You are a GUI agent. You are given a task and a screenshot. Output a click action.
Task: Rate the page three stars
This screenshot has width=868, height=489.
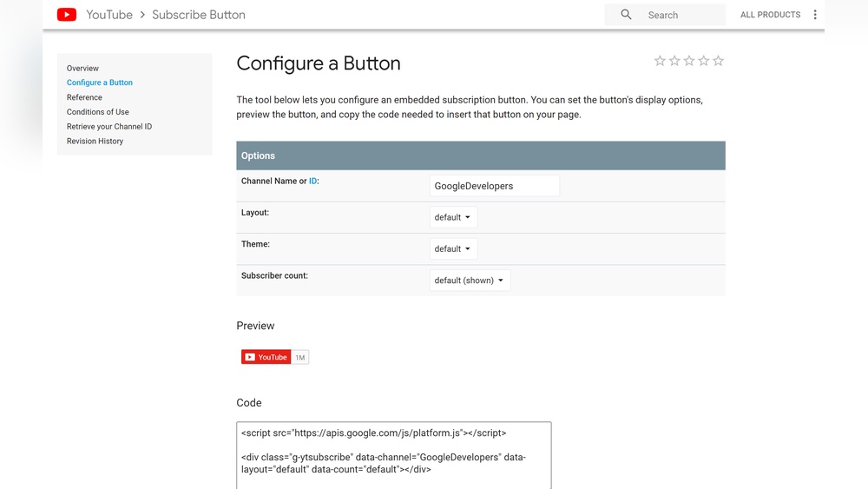click(689, 61)
